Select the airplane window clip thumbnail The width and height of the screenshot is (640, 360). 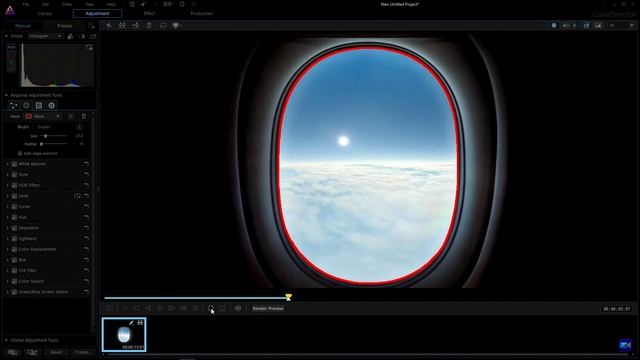pyautogui.click(x=124, y=335)
